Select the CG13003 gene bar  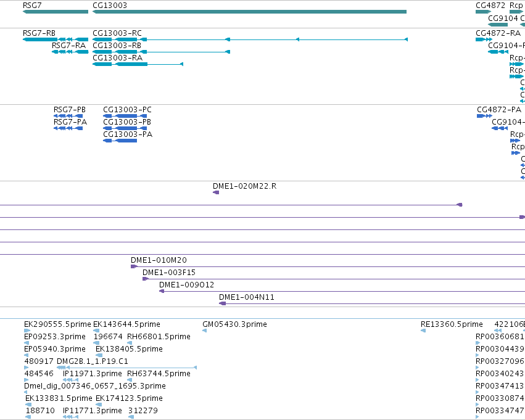(x=249, y=12)
